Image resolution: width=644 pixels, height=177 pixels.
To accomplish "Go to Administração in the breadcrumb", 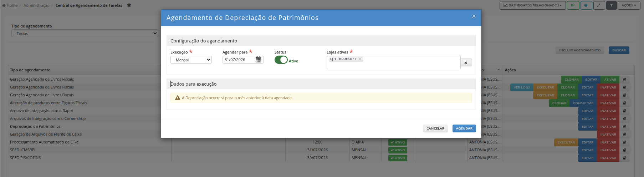I will [x=36, y=5].
